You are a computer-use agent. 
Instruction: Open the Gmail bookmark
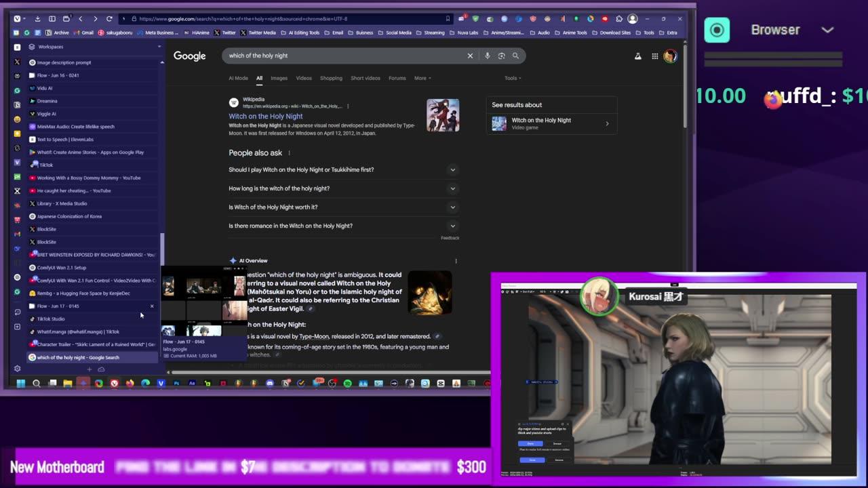[83, 33]
